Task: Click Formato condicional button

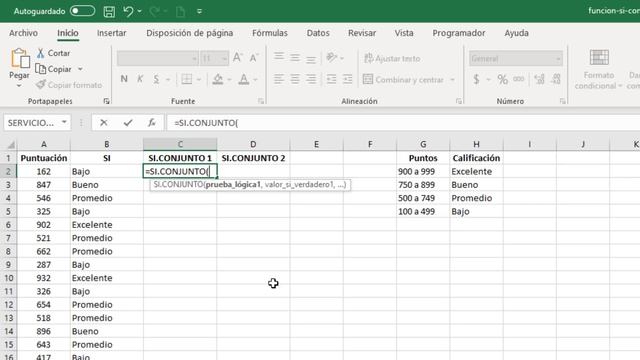Action: click(598, 69)
